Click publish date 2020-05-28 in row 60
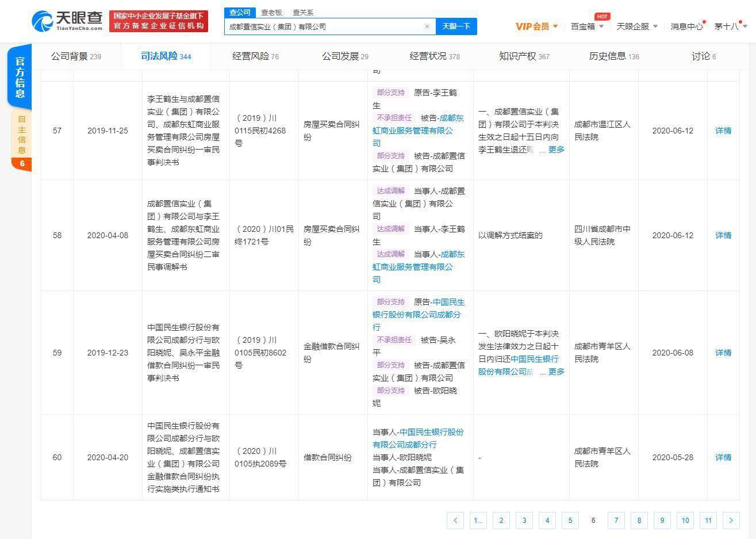Image resolution: width=756 pixels, height=539 pixels. click(x=673, y=457)
